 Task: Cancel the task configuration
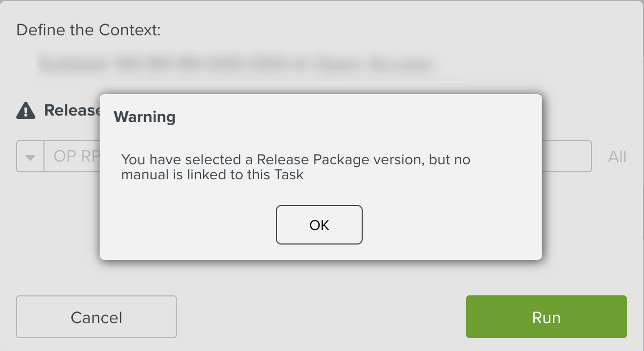(x=96, y=317)
